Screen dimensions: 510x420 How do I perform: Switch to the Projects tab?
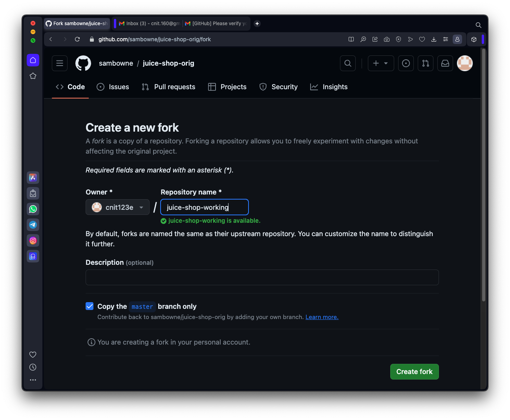(227, 87)
